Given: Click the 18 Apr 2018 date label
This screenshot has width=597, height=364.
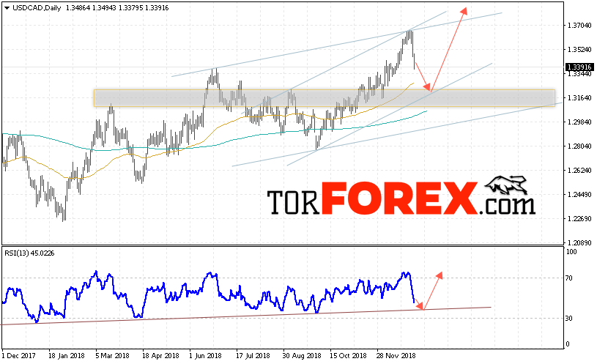Looking at the screenshot, I should pyautogui.click(x=160, y=356).
